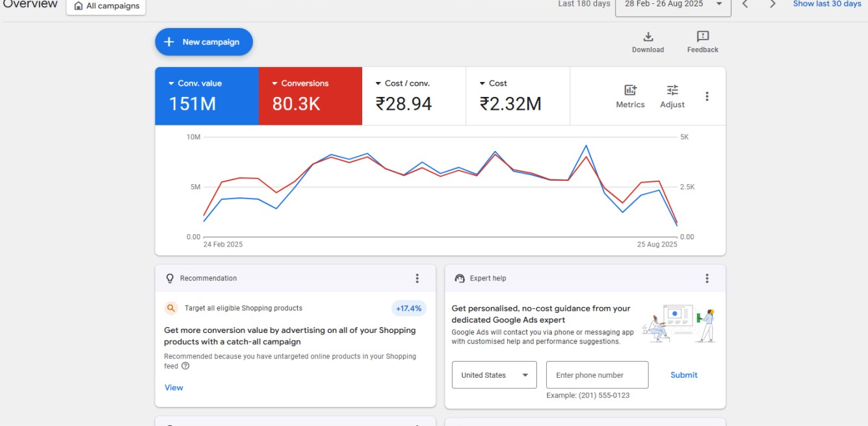
Task: Click the Recommendation lightbulb icon
Action: (170, 278)
